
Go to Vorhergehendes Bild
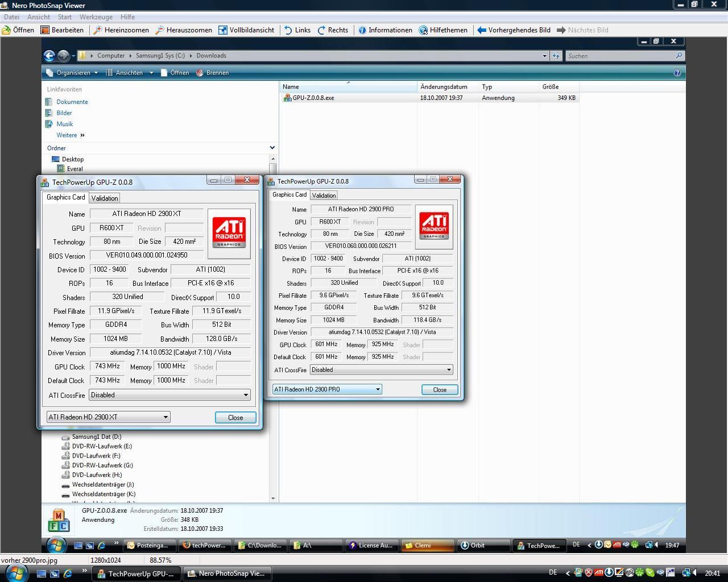pyautogui.click(x=514, y=30)
